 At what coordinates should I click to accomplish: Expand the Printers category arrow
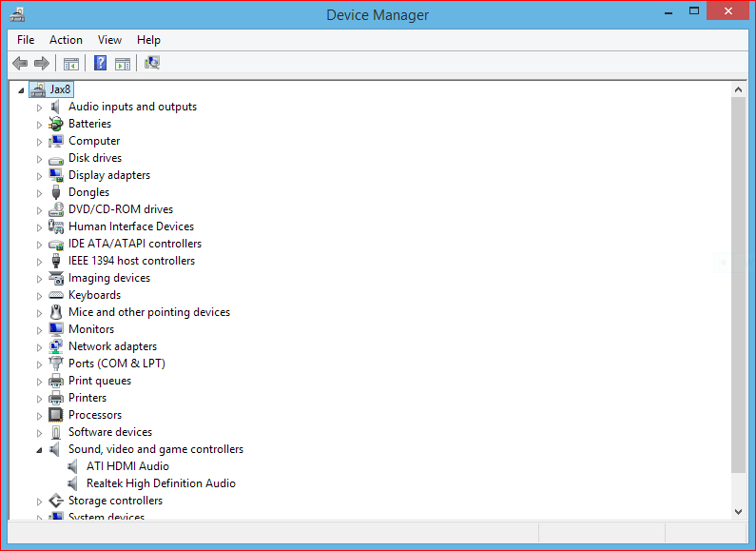coord(40,399)
